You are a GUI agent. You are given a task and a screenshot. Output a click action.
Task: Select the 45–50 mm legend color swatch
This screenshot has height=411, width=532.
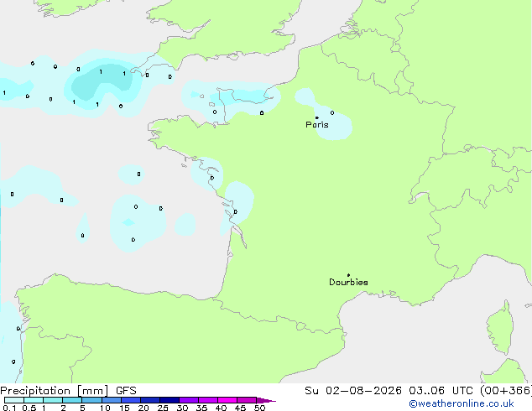tap(247, 400)
